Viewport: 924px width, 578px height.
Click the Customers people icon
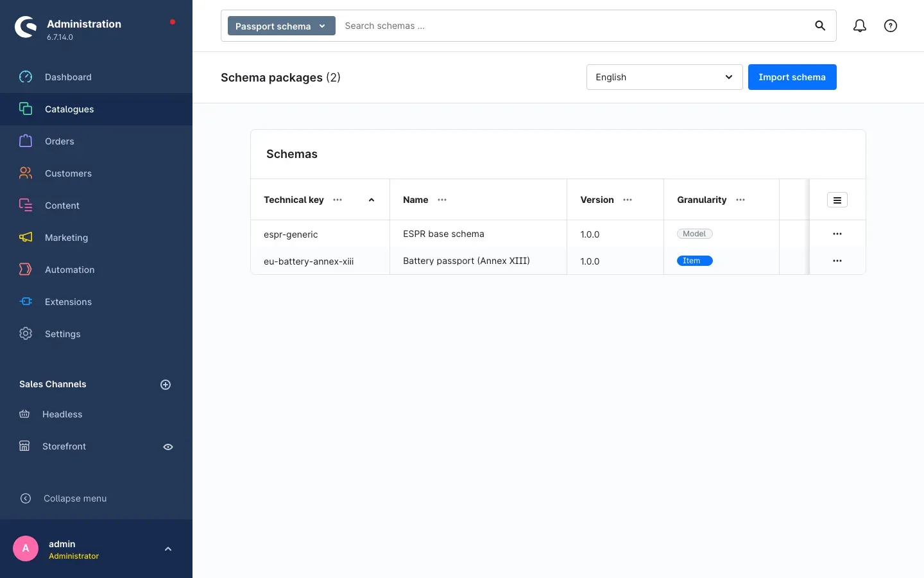[x=26, y=173]
